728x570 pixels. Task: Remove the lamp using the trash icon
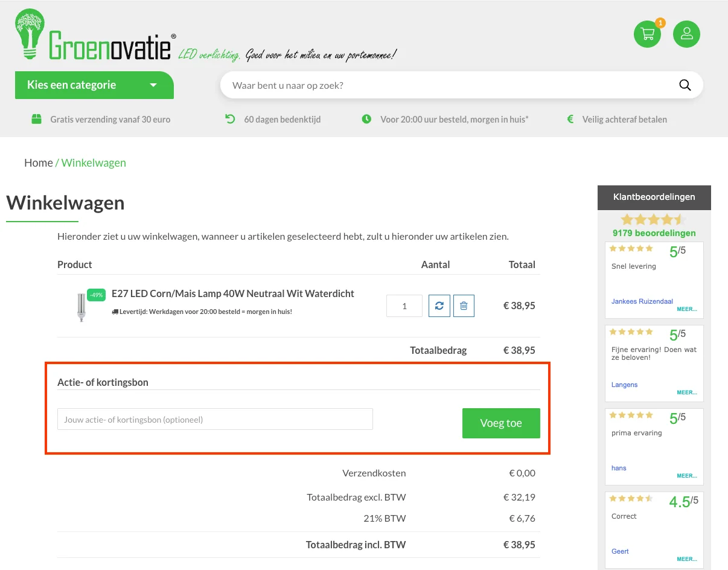tap(464, 306)
